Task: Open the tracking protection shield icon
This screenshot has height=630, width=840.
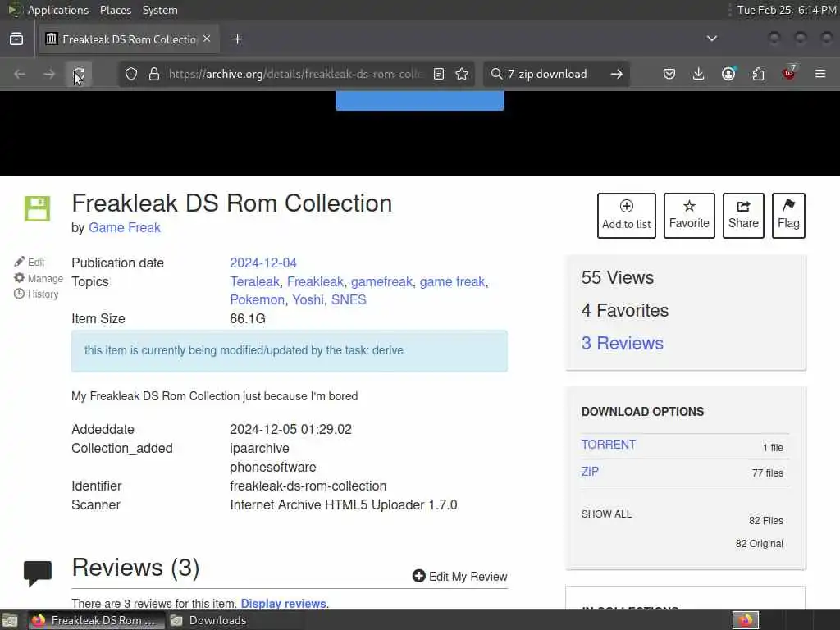Action: 131,74
